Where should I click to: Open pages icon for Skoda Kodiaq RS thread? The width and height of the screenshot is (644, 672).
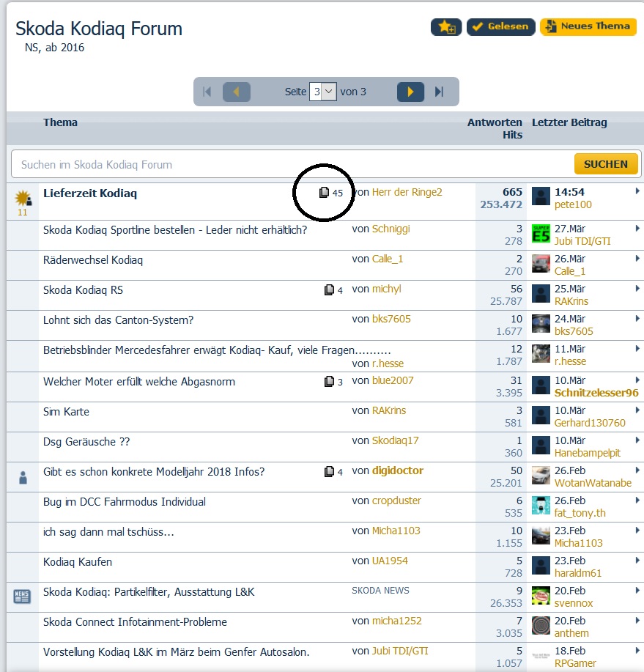(x=329, y=290)
